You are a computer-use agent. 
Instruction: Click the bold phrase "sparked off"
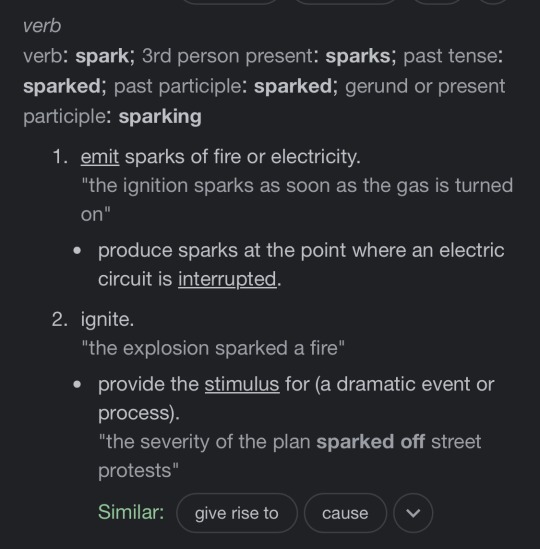point(371,442)
